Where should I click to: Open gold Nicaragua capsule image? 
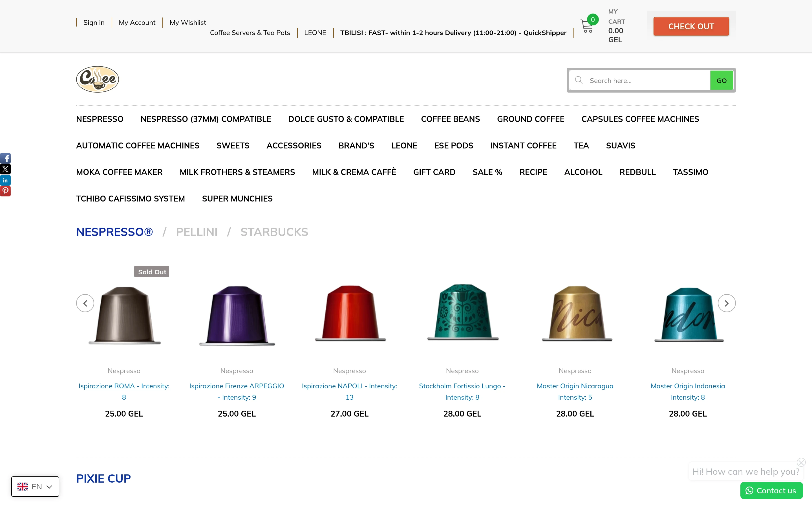(x=577, y=313)
